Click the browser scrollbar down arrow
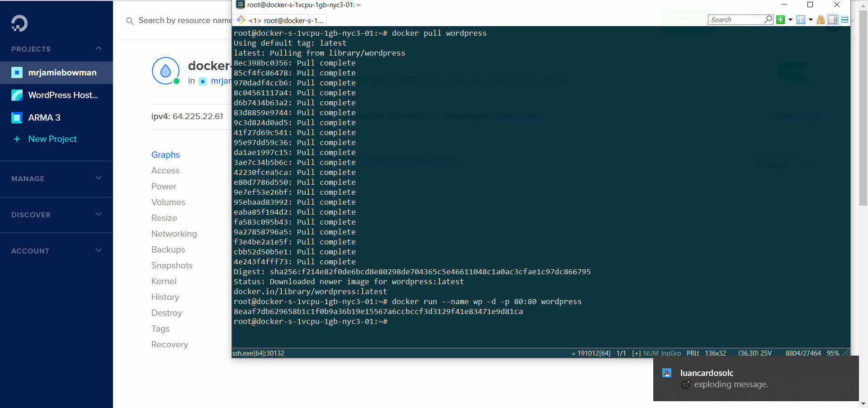 [x=863, y=404]
